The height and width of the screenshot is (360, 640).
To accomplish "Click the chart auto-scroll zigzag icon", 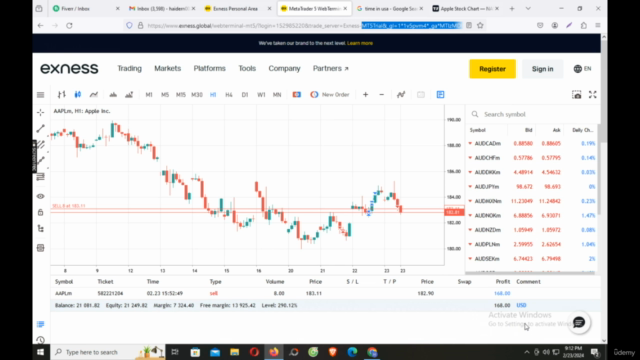I will (x=401, y=95).
